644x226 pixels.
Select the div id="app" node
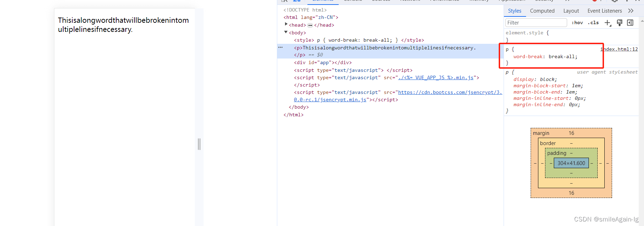click(323, 63)
